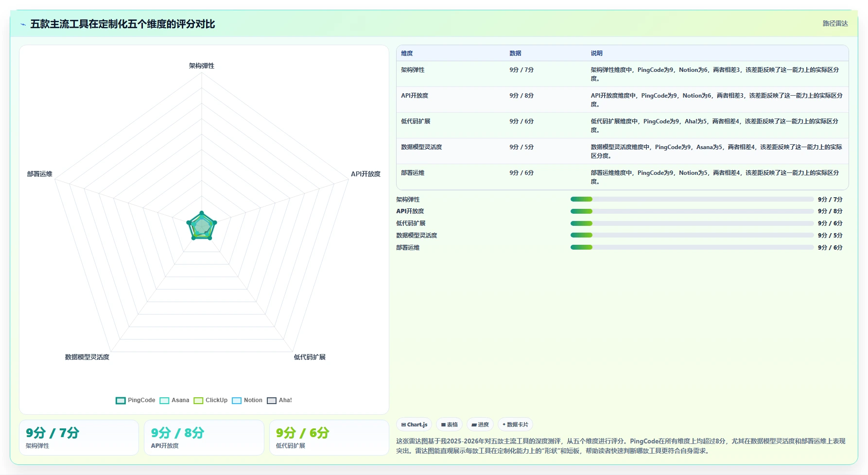Click the 数据卡片 tag chip

click(x=515, y=424)
